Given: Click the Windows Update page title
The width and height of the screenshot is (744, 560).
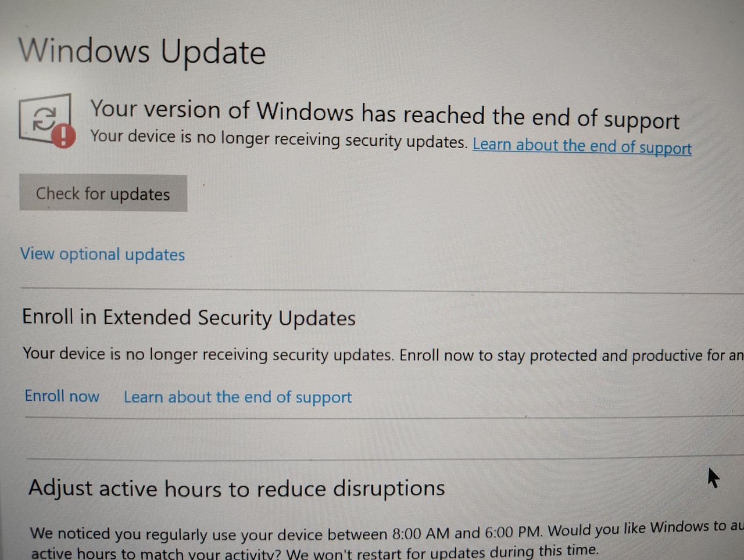Looking at the screenshot, I should [142, 51].
